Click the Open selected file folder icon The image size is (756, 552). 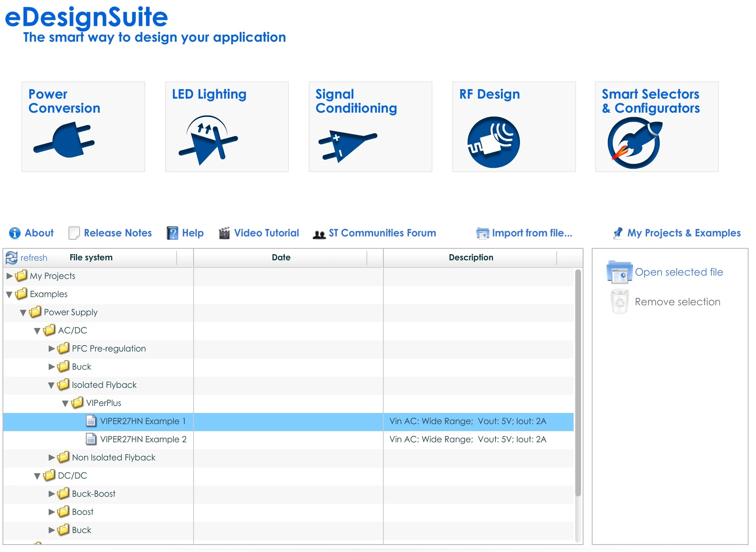click(x=619, y=272)
